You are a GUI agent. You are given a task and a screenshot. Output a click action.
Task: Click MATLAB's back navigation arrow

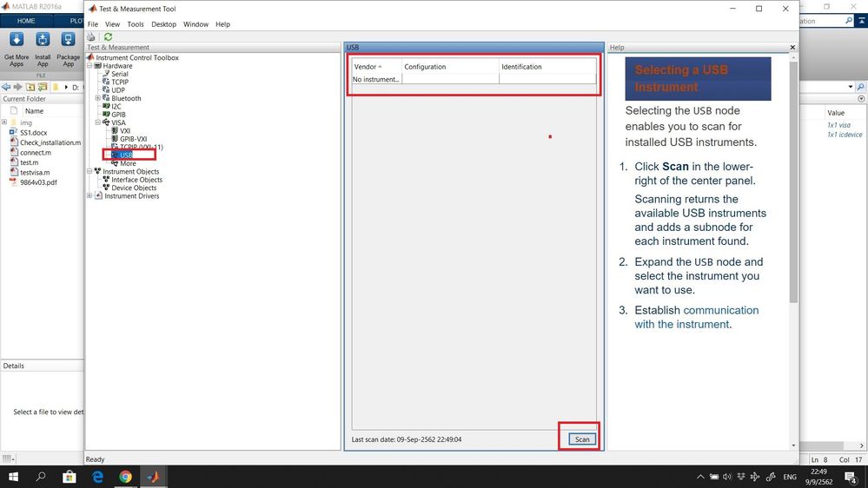6,87
